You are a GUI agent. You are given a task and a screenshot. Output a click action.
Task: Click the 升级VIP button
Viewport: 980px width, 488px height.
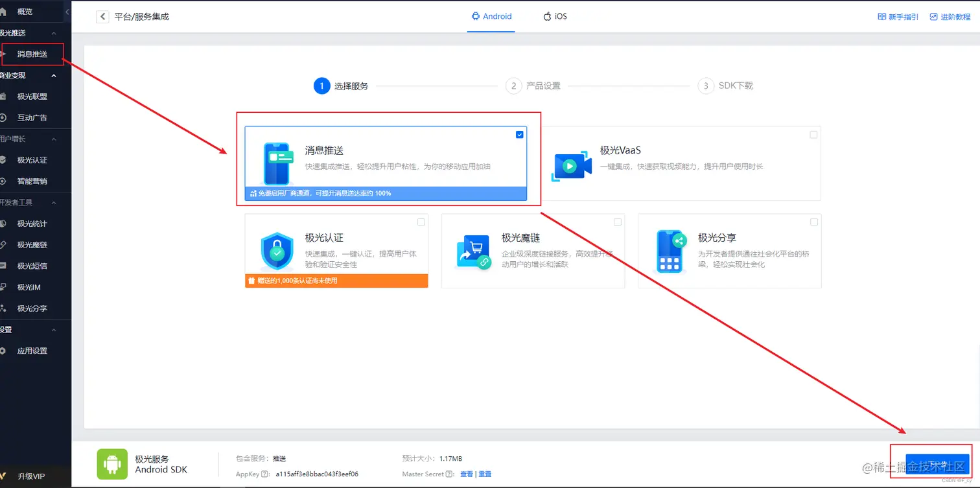pos(31,476)
